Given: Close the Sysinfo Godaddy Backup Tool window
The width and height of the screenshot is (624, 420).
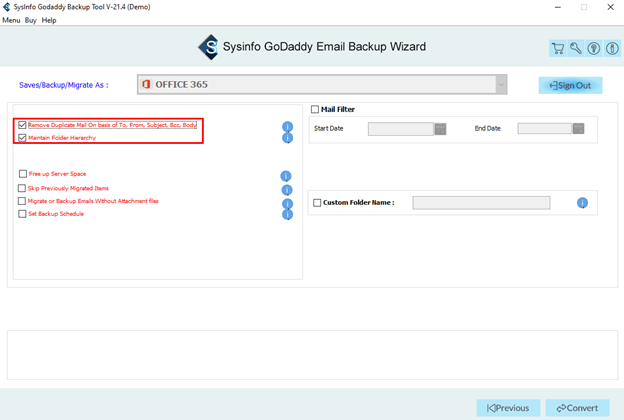Looking at the screenshot, I should [610, 7].
